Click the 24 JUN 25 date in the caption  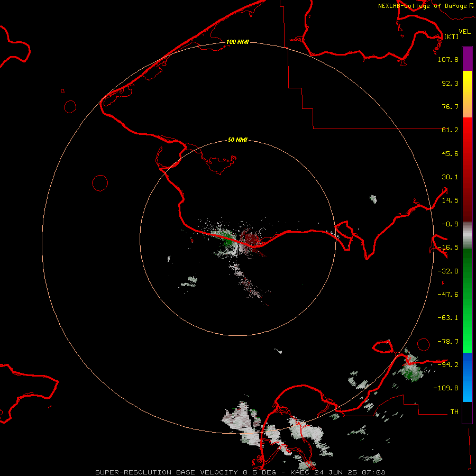336,472
